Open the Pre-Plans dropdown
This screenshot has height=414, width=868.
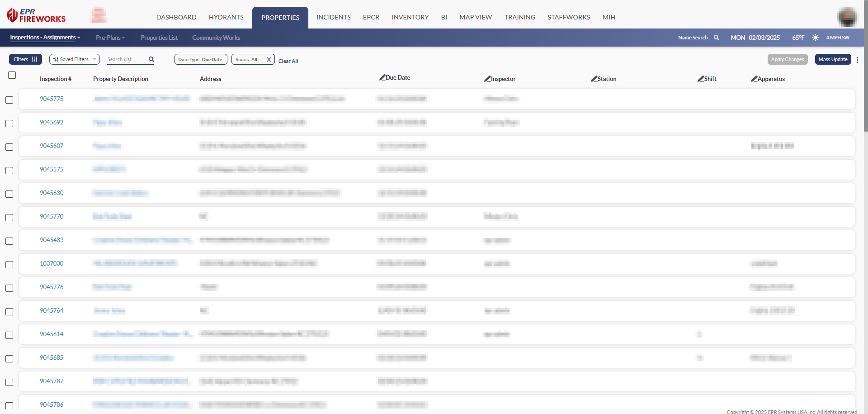(110, 38)
